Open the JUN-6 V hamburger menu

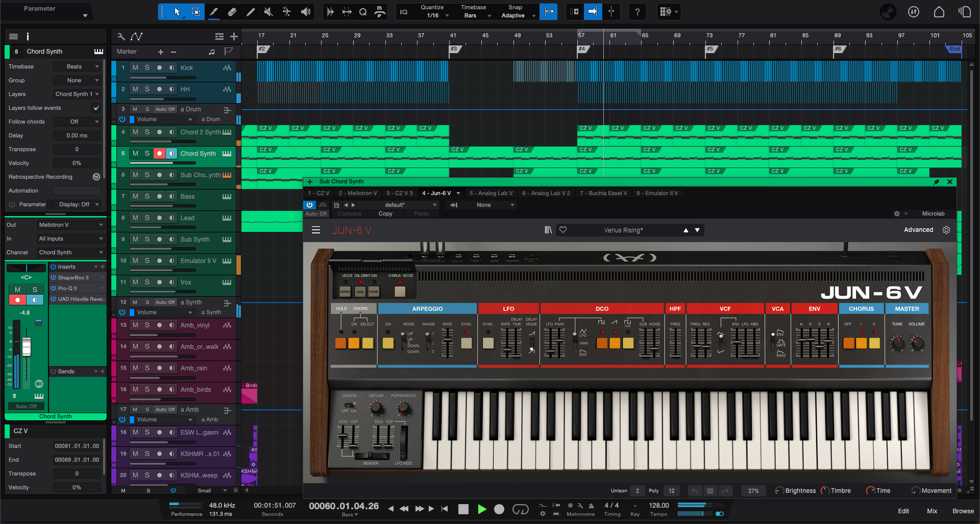click(316, 230)
